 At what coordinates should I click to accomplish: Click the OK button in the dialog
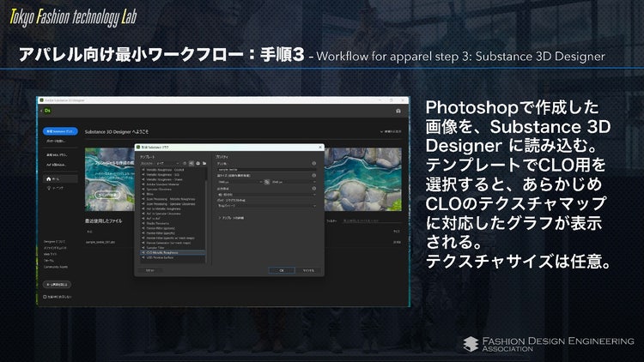pos(283,270)
